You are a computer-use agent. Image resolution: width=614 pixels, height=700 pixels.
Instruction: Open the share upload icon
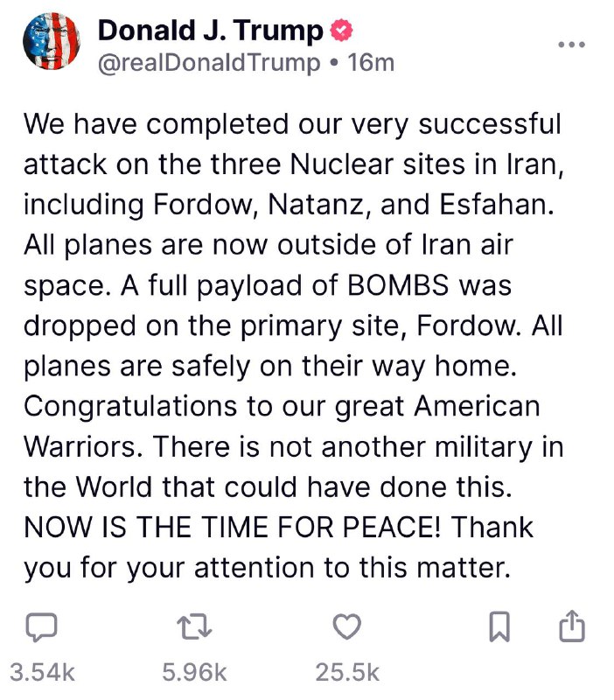[x=572, y=626]
